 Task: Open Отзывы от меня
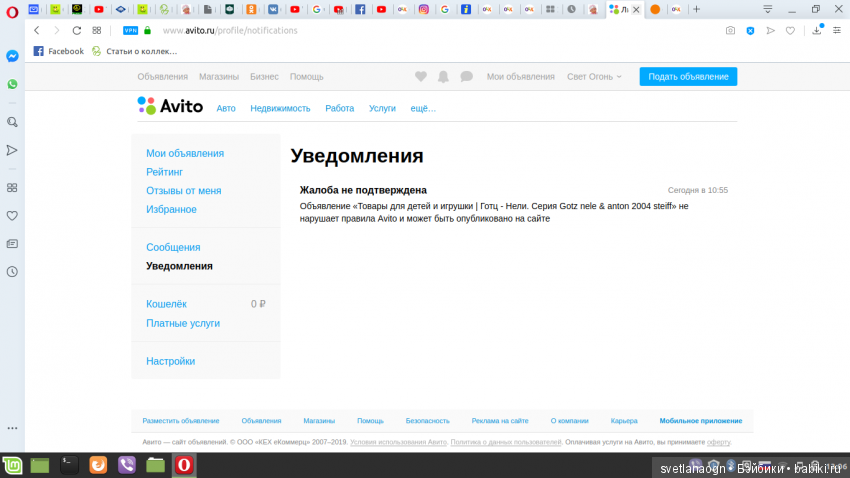(x=184, y=191)
